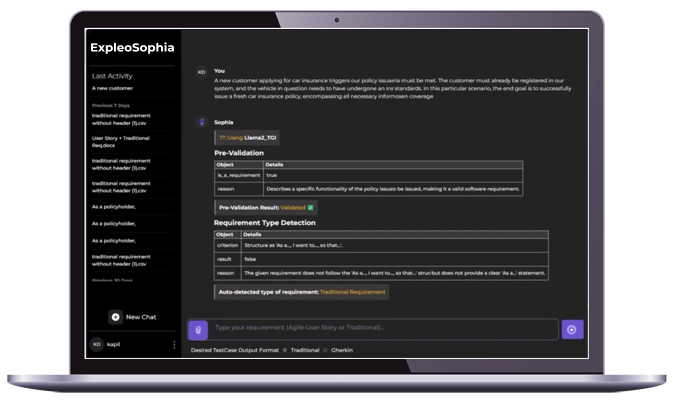This screenshot has height=404, width=675.
Task: Click the KD avatar beside kapil
Action: pyautogui.click(x=97, y=344)
